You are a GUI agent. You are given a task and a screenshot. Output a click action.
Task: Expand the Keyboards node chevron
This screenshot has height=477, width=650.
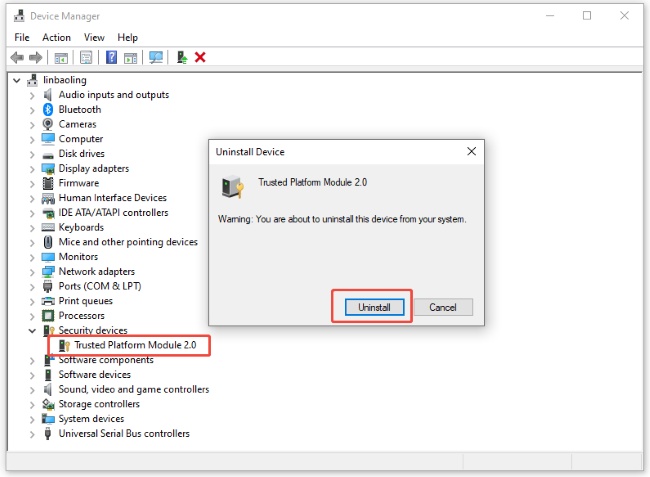(x=32, y=228)
